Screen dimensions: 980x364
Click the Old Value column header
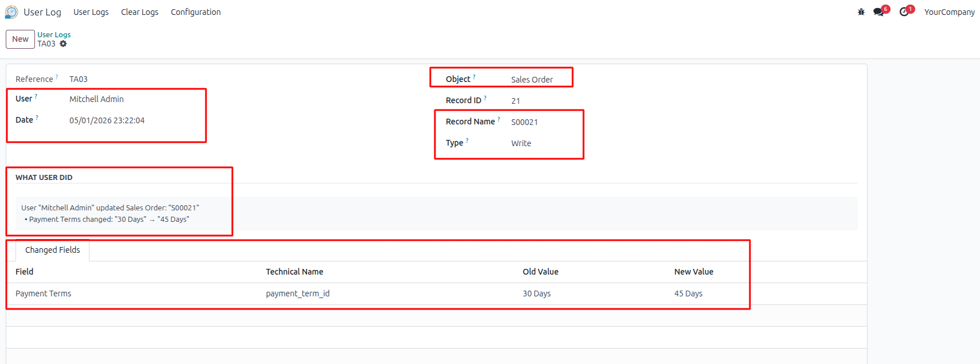pos(540,272)
